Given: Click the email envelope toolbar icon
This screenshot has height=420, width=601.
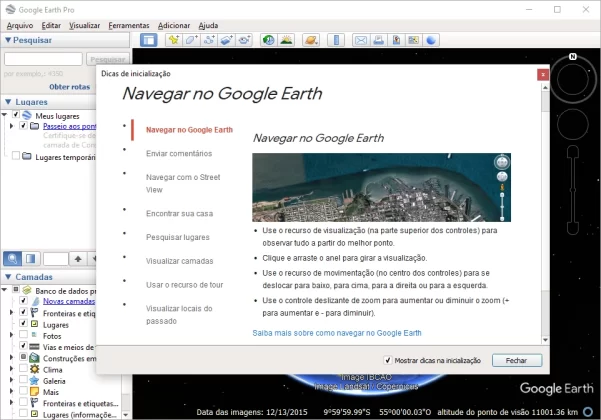Looking at the screenshot, I should point(361,40).
